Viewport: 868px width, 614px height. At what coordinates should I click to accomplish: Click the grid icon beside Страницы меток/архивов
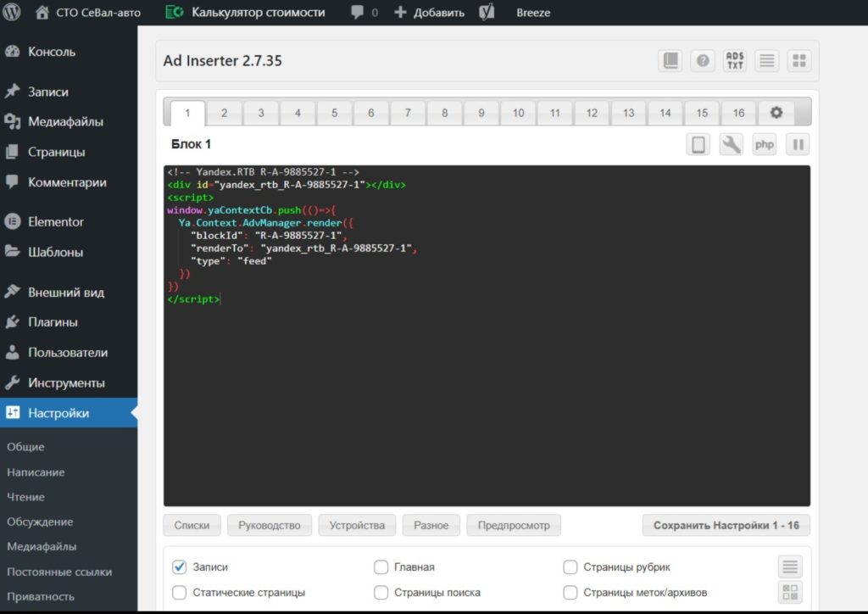(x=790, y=593)
